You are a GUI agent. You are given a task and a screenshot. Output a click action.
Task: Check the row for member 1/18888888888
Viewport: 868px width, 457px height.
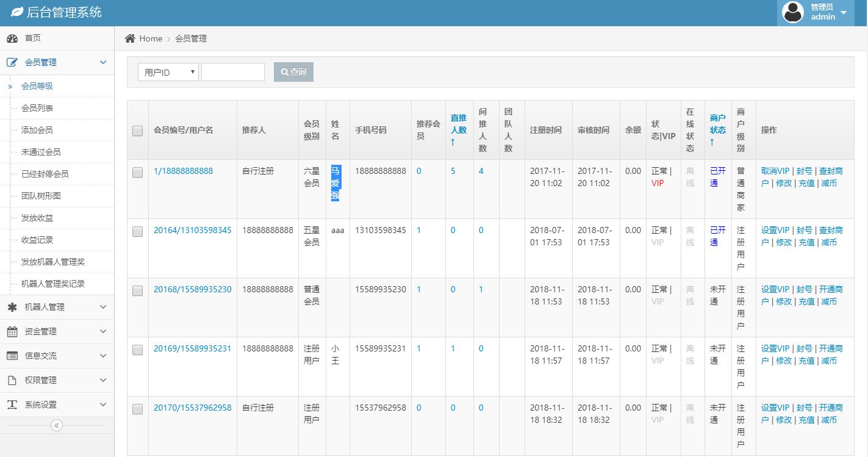[137, 173]
